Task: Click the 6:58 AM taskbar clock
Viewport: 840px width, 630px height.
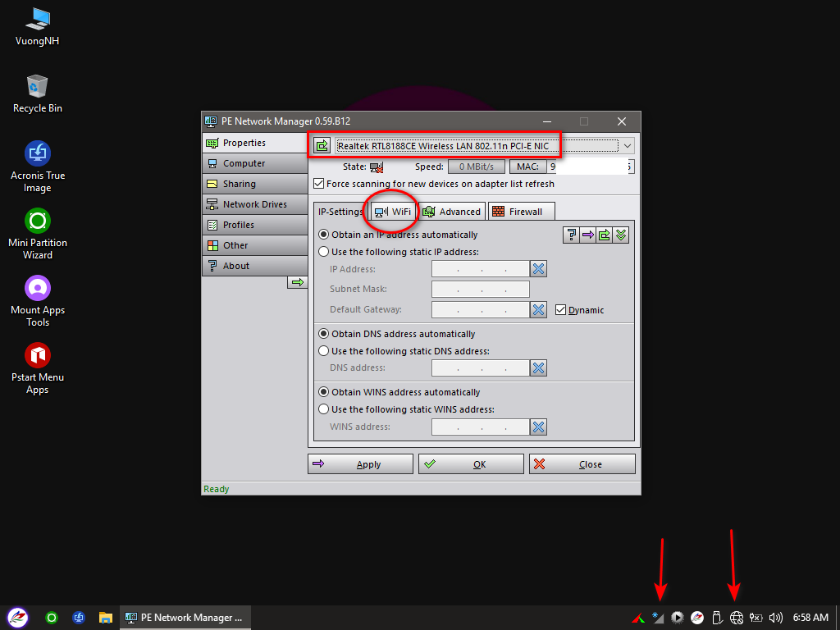Action: tap(810, 618)
